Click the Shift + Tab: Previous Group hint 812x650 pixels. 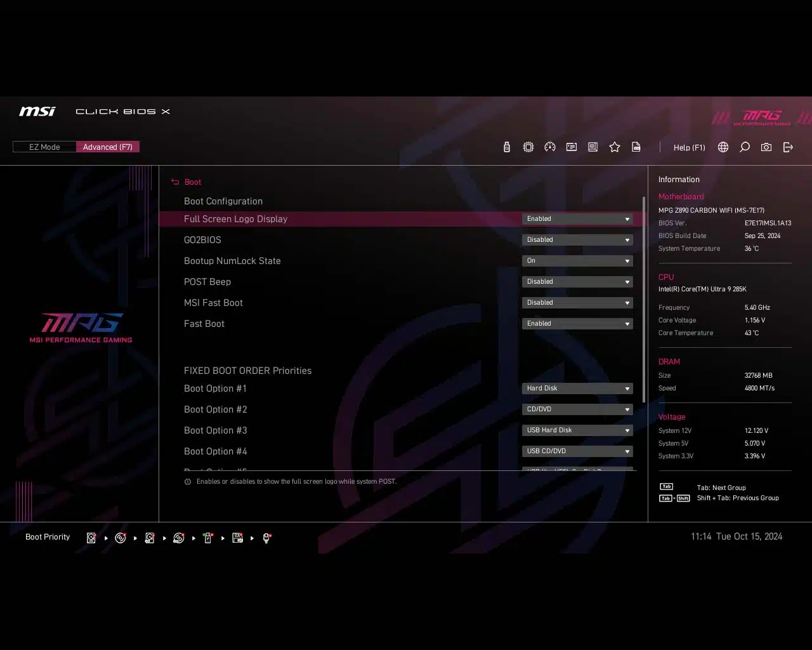[x=738, y=498]
